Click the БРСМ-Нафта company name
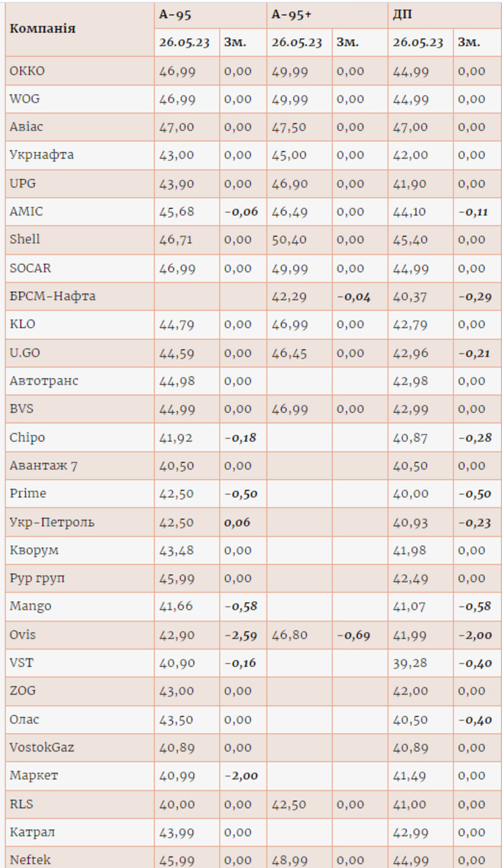Image resolution: width=502 pixels, height=868 pixels. 52,296
